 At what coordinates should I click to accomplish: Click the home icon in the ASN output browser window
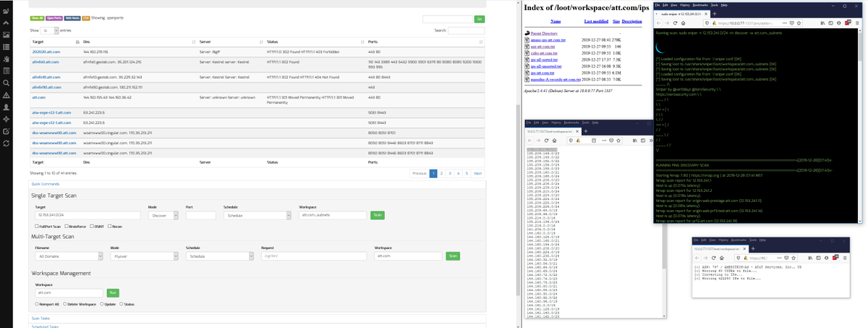click(721, 258)
